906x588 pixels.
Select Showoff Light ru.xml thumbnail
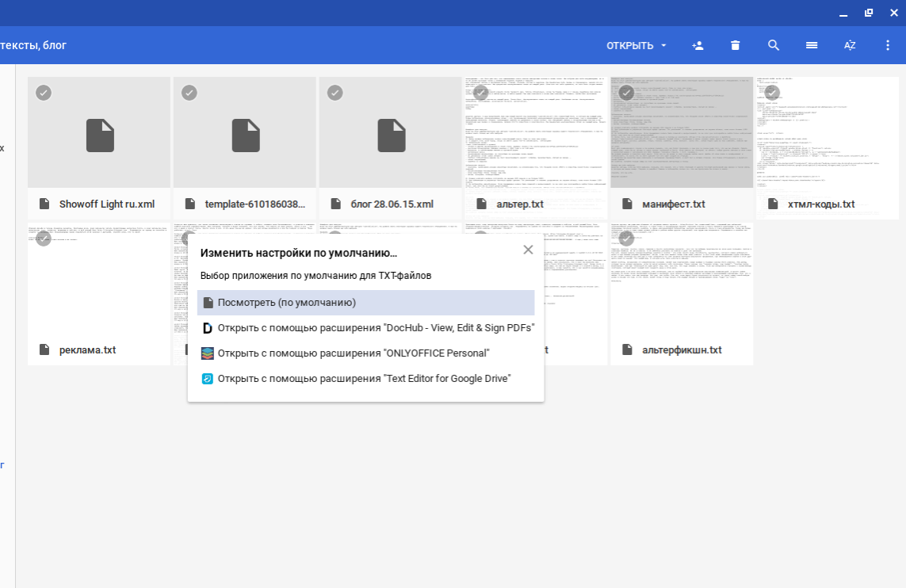click(99, 132)
